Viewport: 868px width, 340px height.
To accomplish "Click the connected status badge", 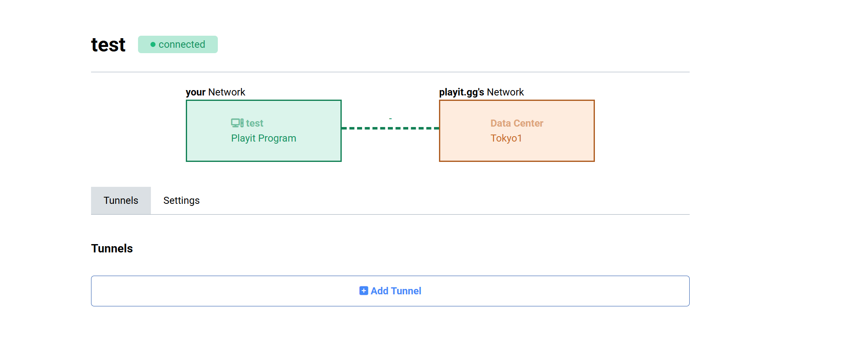I will tap(178, 44).
